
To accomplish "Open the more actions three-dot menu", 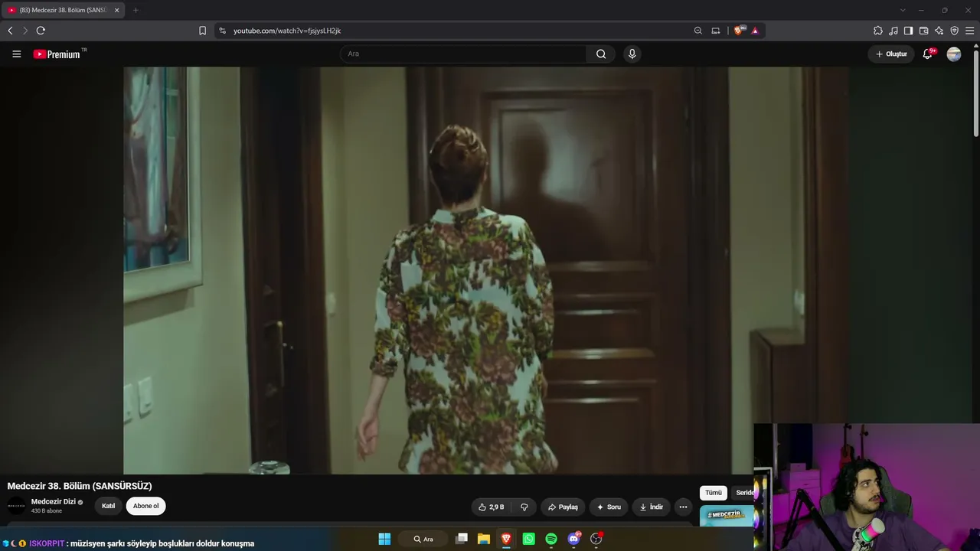I will (683, 507).
